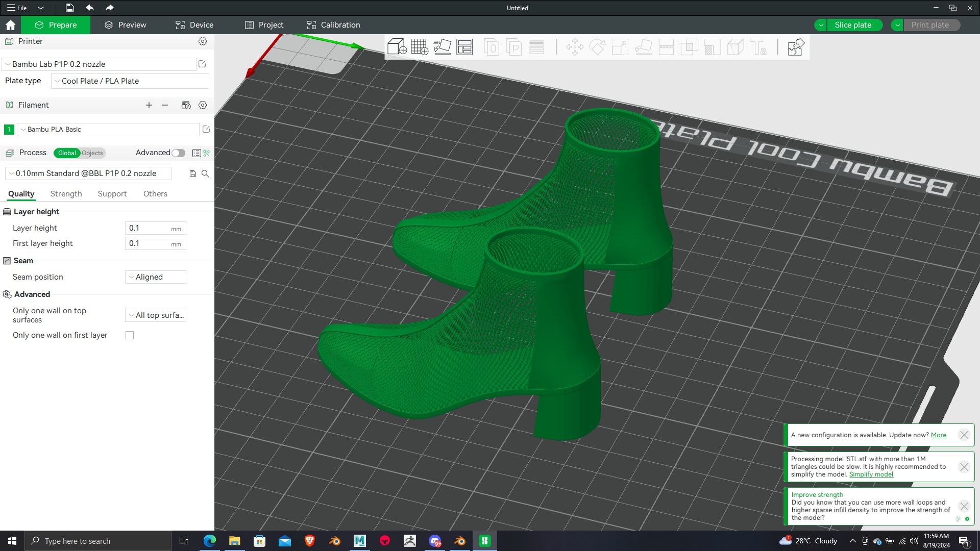The width and height of the screenshot is (980, 551).
Task: Undo the last action
Action: (x=90, y=8)
